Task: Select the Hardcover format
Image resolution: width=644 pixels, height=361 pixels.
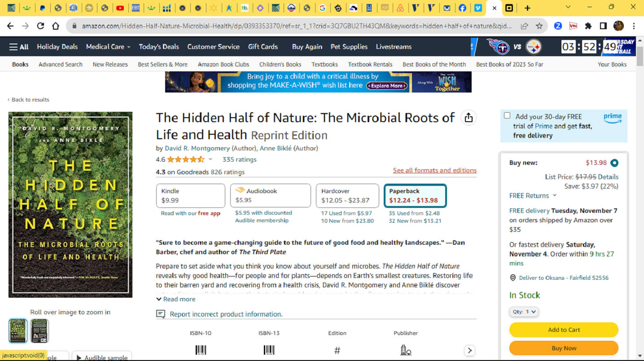Action: pyautogui.click(x=347, y=196)
